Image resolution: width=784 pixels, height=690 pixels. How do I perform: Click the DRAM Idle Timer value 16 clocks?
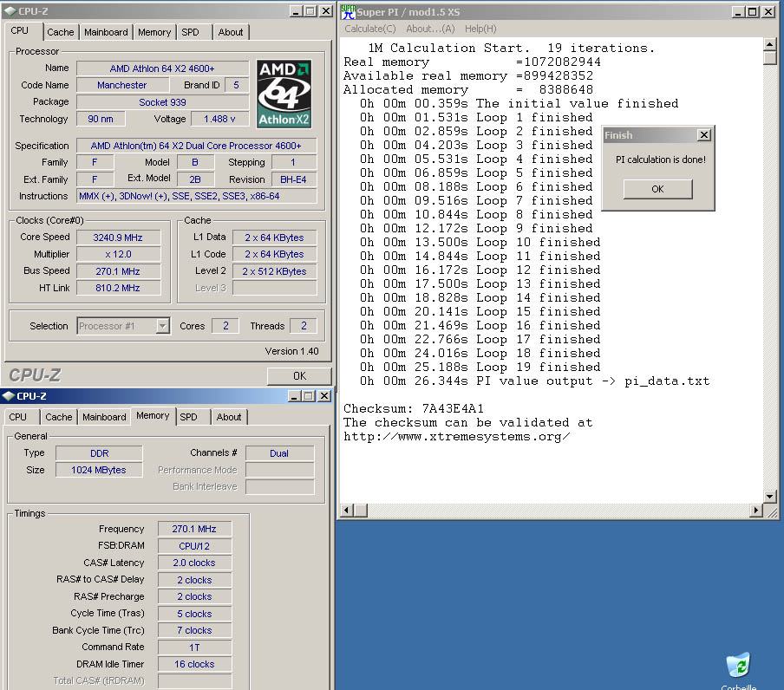(194, 664)
